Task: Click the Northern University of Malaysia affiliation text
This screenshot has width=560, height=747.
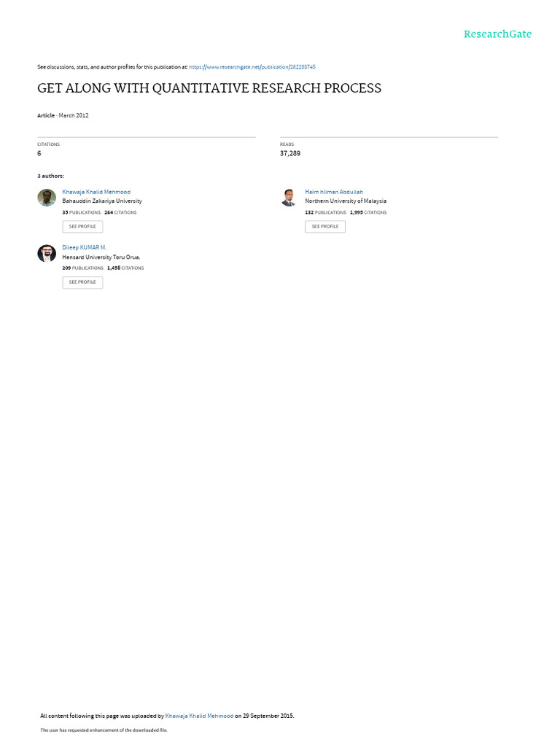Action: point(346,201)
